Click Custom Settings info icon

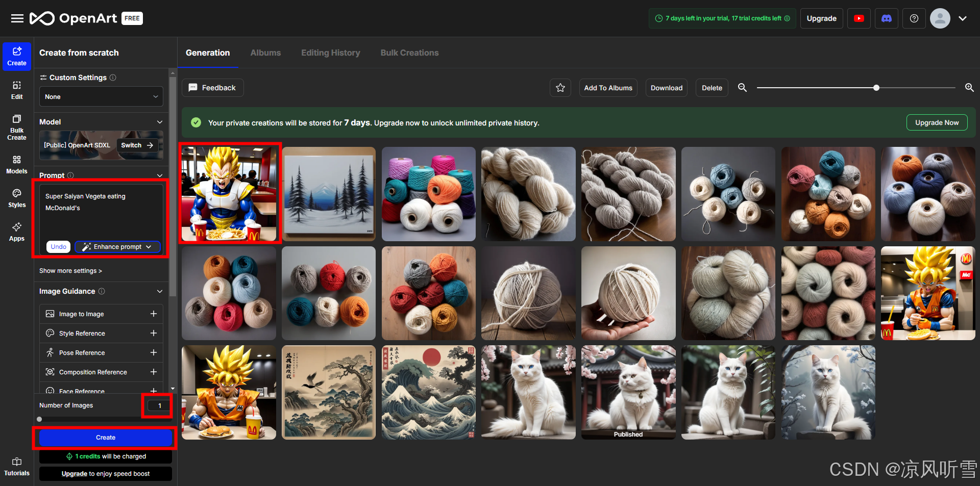113,78
